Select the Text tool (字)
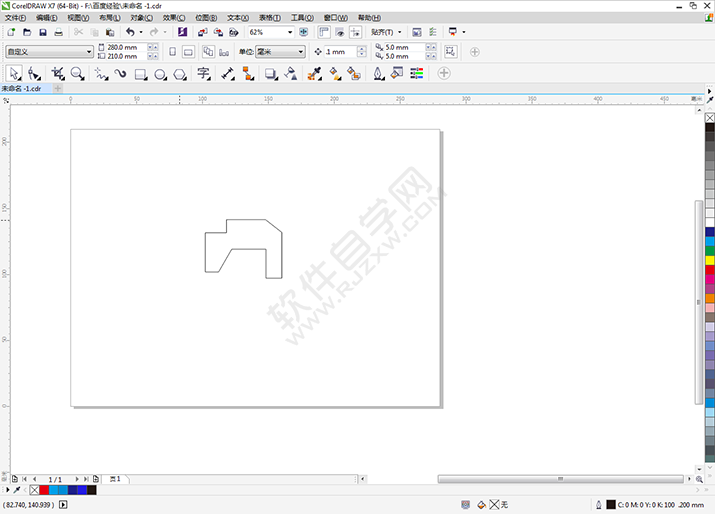 click(203, 73)
